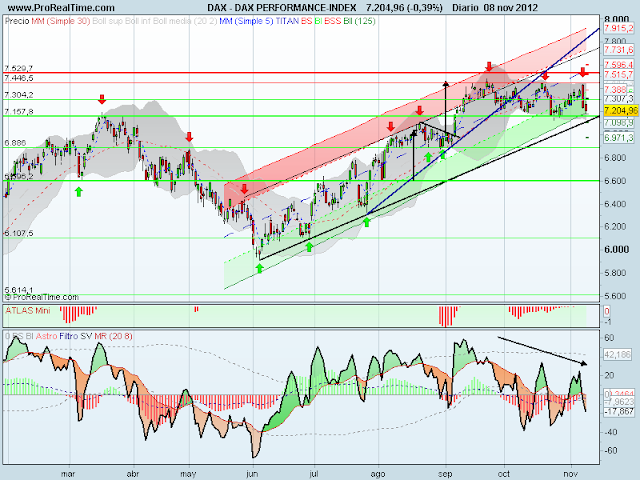Click the TITAN indicator label

[287, 21]
